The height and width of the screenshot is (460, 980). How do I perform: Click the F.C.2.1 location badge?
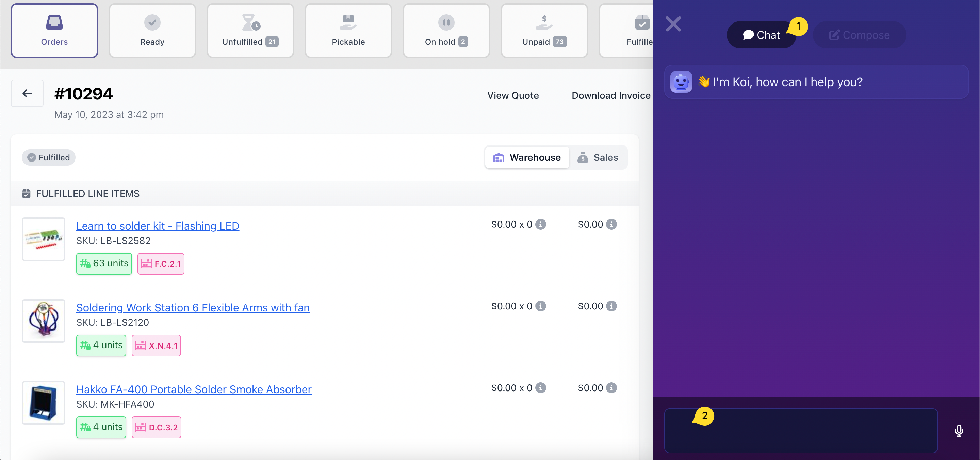tap(161, 263)
